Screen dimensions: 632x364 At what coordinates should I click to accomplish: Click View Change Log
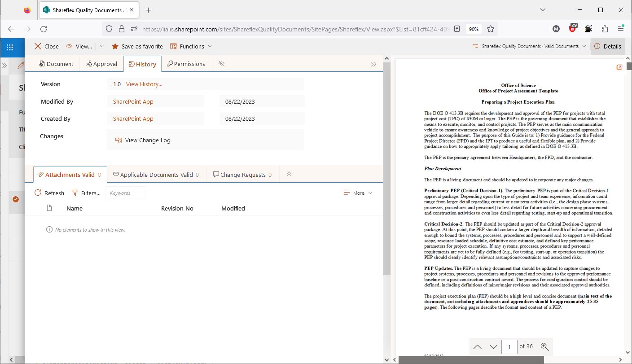[143, 140]
